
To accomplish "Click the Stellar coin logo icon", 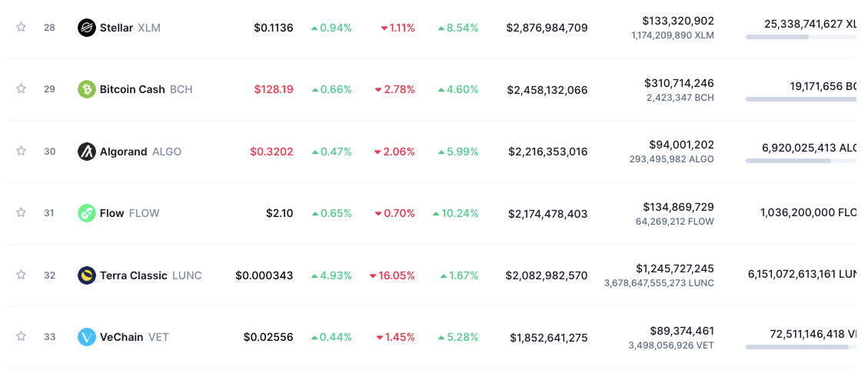I will pos(87,28).
